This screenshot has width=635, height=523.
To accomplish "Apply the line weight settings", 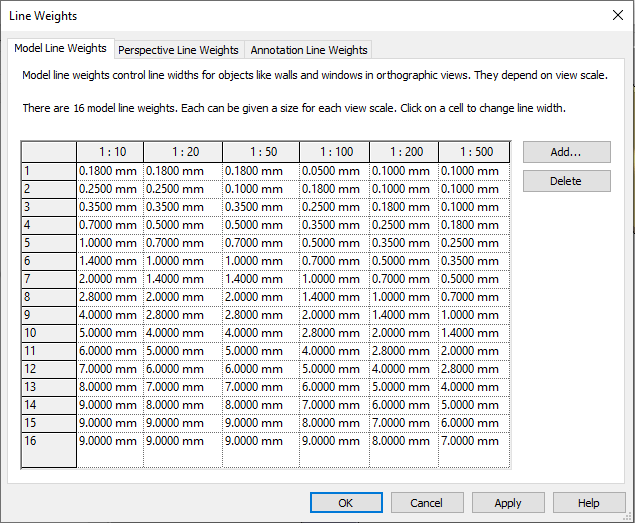I will [x=508, y=502].
